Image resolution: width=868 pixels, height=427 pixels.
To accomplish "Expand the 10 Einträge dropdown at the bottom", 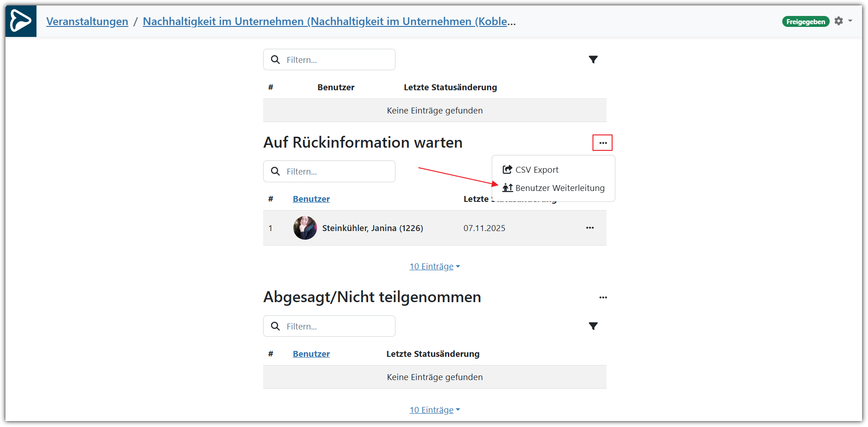I will [434, 410].
